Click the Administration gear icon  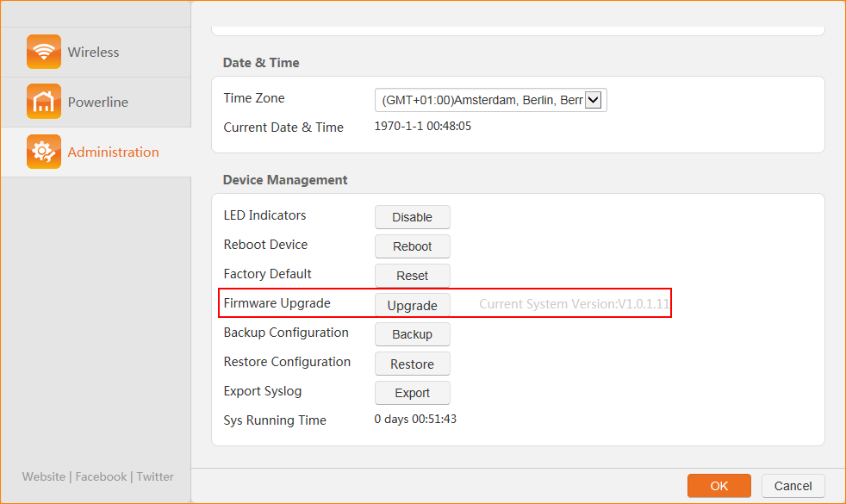click(x=44, y=152)
